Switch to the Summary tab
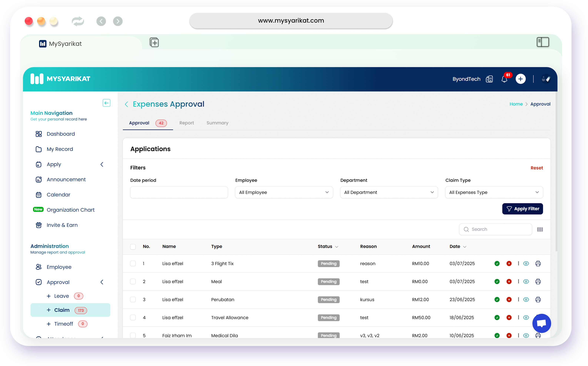Screen dimensions: 588x366 click(x=217, y=123)
